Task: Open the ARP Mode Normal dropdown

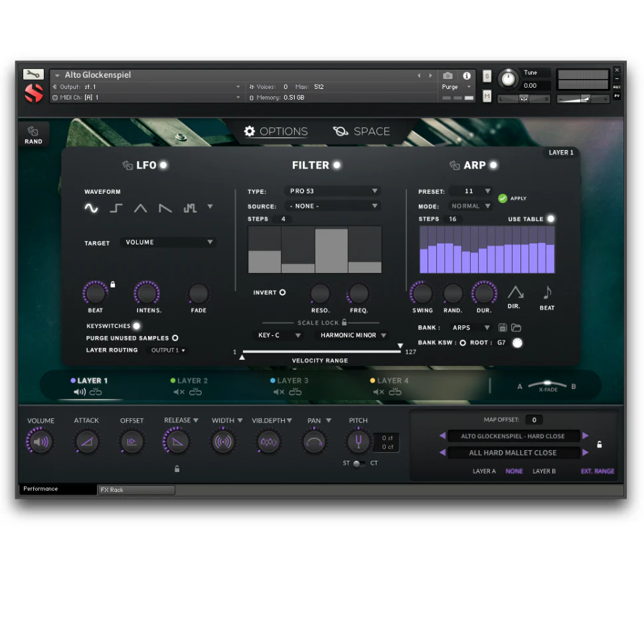Action: pos(471,206)
